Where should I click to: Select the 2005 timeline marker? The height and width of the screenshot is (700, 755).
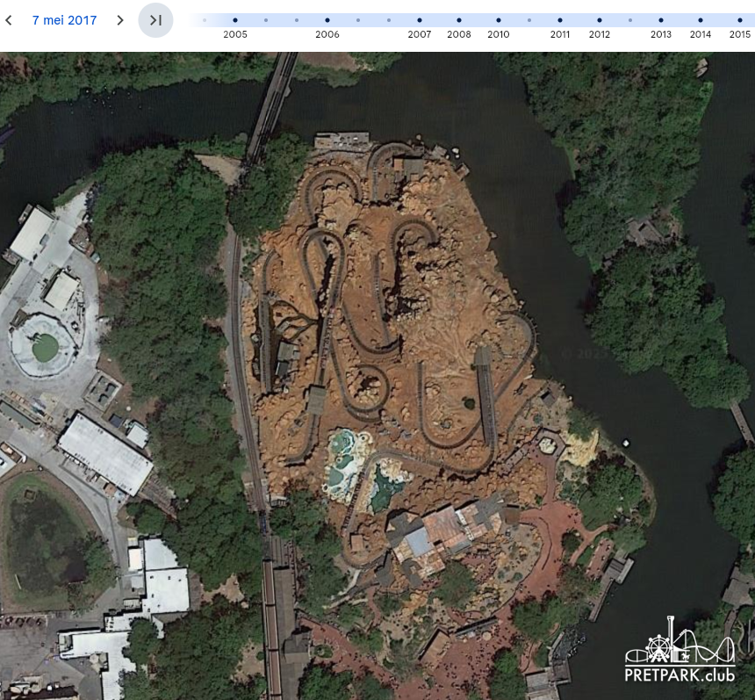235,19
